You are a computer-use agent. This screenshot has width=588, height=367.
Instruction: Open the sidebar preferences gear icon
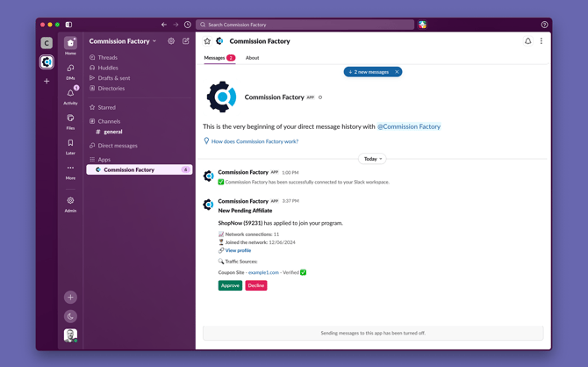point(171,41)
